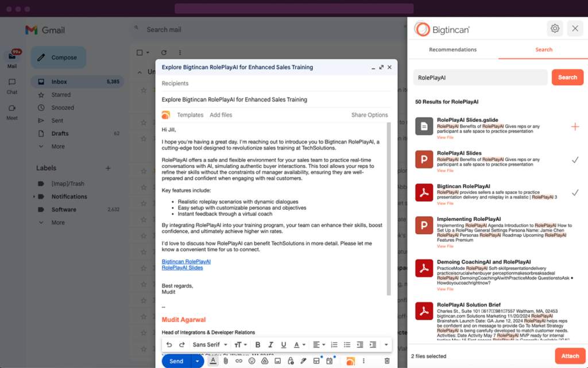Toggle bold formatting
This screenshot has height=368, width=588.
point(258,344)
